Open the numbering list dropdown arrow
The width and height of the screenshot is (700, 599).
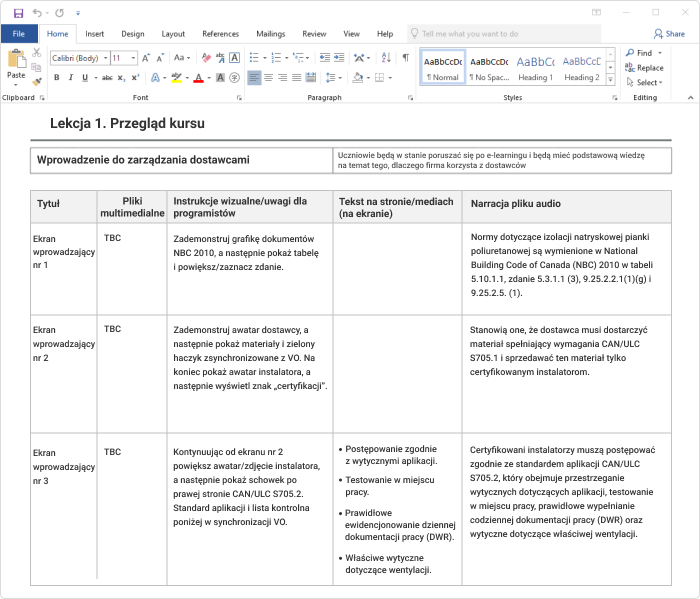click(x=287, y=58)
